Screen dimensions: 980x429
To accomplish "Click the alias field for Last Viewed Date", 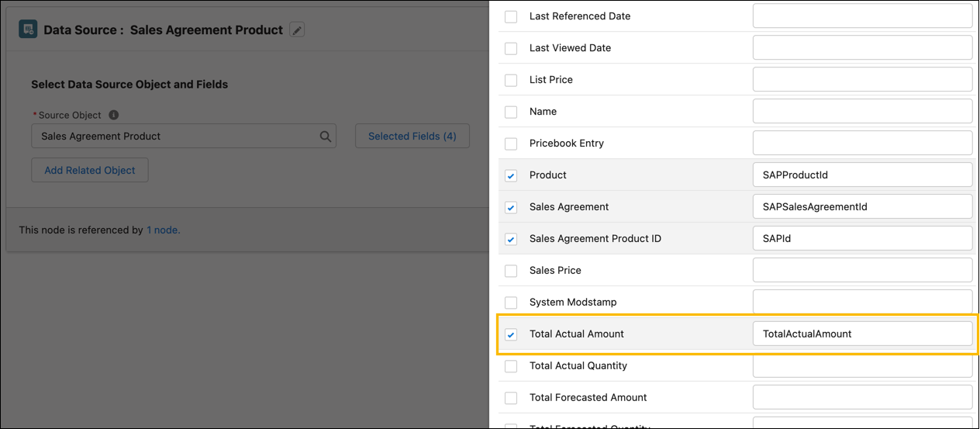I will (862, 48).
